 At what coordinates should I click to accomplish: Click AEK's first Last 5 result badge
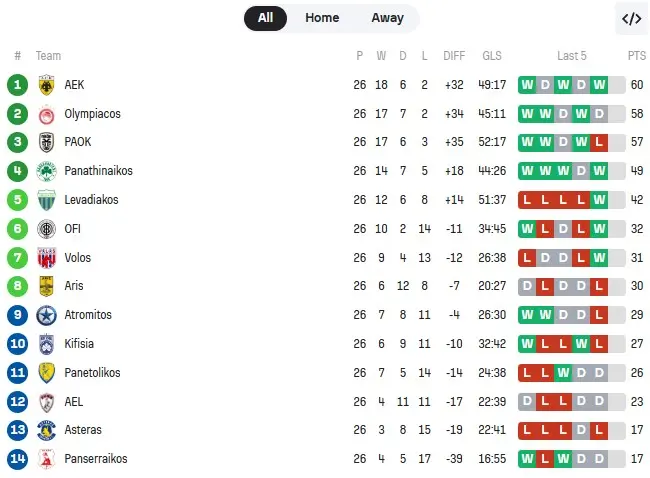coord(527,85)
